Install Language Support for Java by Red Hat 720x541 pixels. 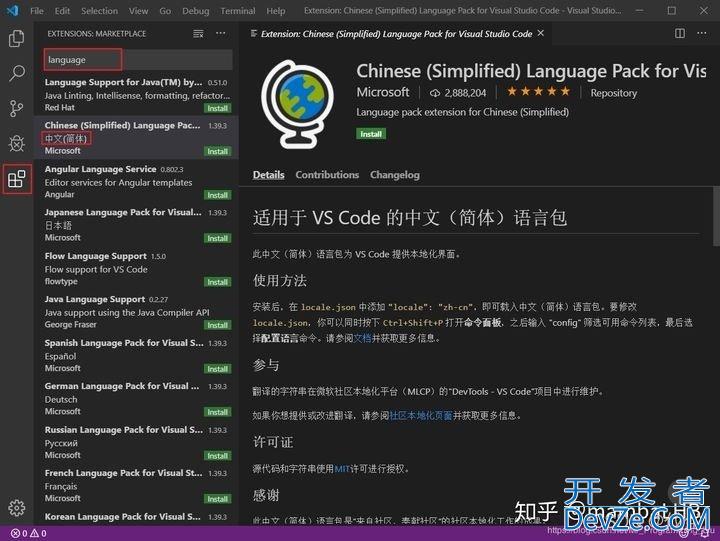tap(217, 108)
